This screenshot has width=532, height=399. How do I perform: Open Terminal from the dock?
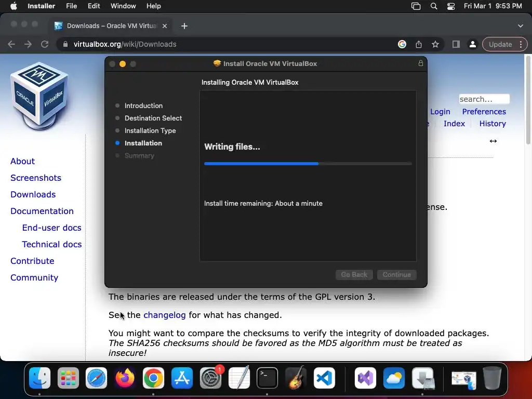(x=267, y=378)
